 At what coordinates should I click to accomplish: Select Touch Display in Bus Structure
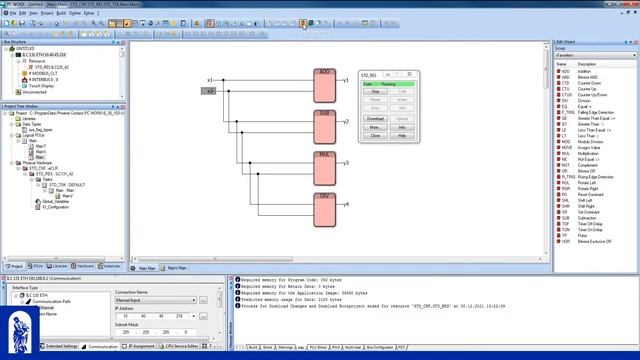pyautogui.click(x=41, y=86)
